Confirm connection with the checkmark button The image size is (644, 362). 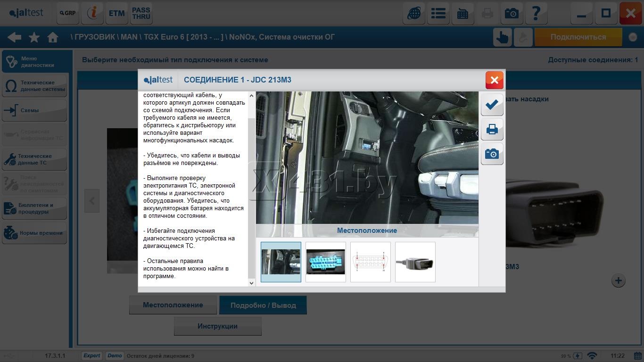pyautogui.click(x=492, y=105)
